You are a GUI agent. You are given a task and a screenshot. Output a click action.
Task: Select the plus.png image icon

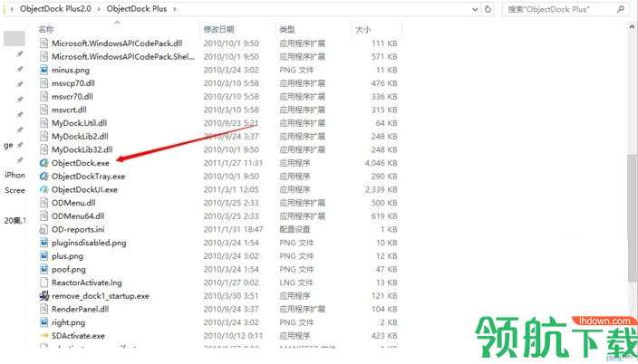click(43, 256)
